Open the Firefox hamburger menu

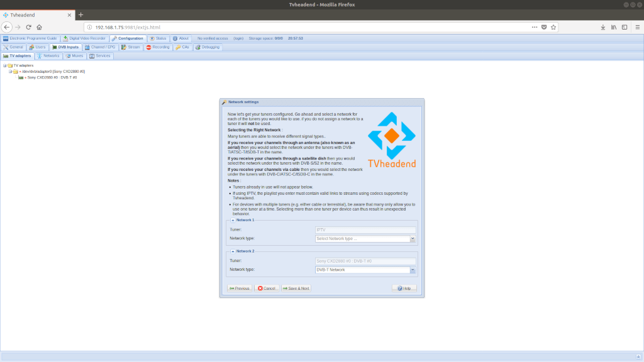click(x=636, y=27)
